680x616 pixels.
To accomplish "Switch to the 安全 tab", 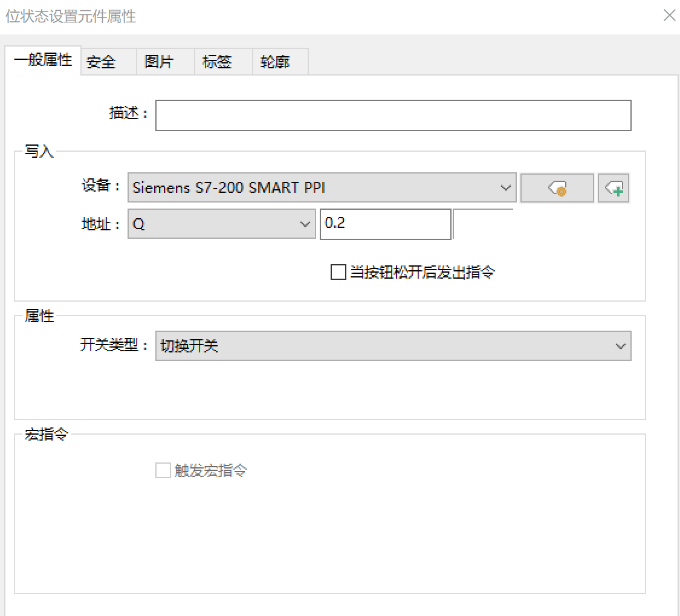I will 102,61.
